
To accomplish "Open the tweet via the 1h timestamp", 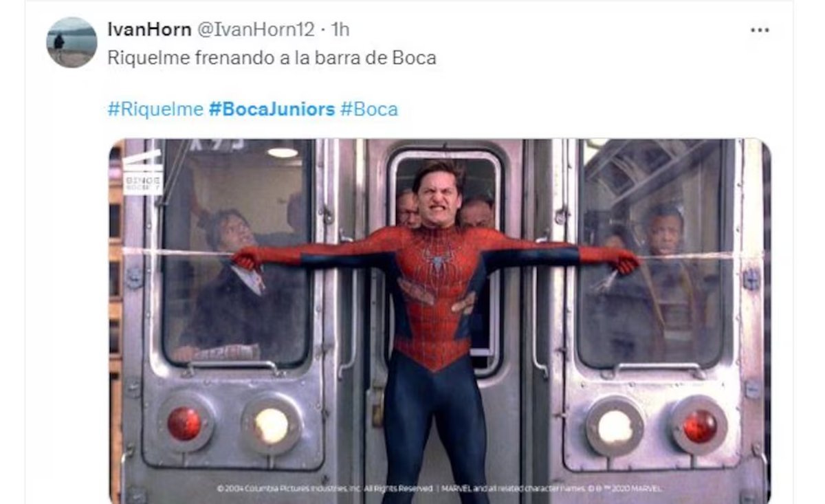I will [x=340, y=29].
